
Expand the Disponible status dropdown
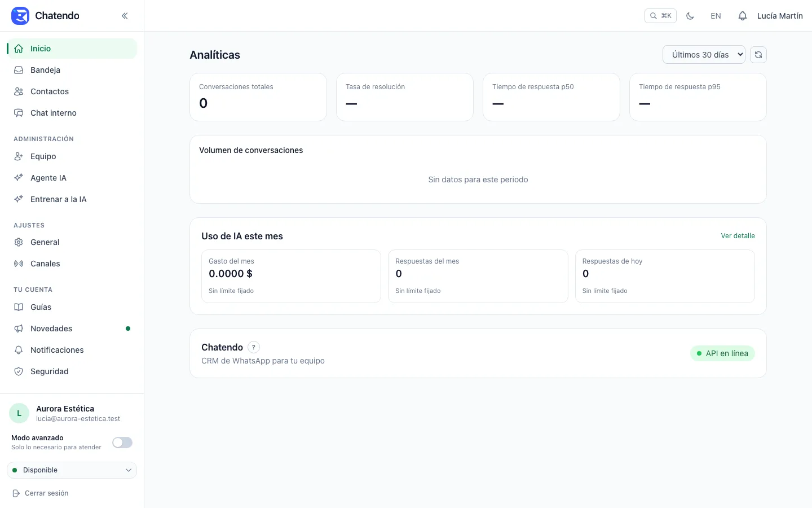[x=72, y=470]
